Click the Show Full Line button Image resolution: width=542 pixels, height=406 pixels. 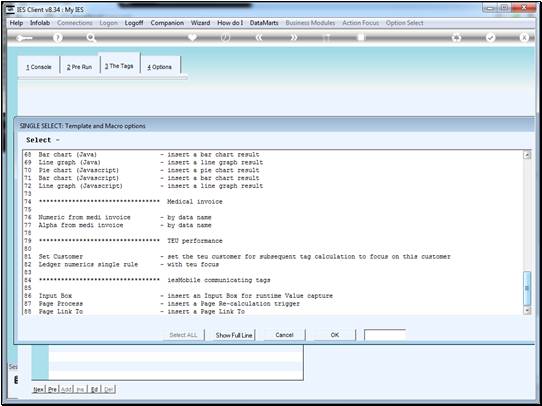click(x=234, y=335)
